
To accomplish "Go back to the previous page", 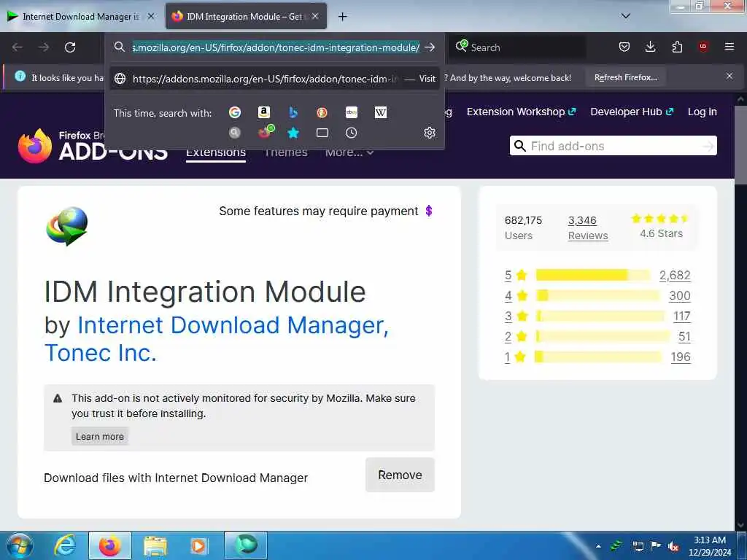I will point(18,47).
